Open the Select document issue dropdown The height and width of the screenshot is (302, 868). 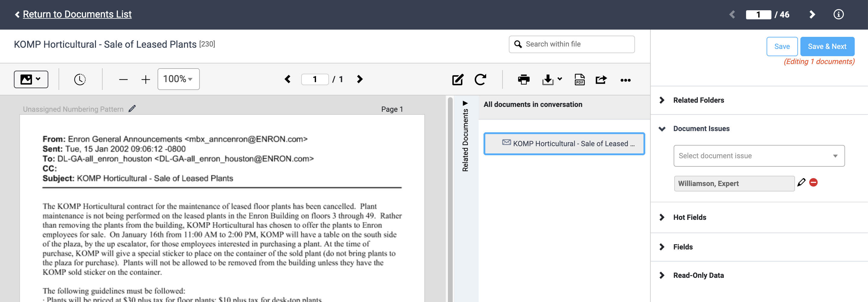pos(759,156)
